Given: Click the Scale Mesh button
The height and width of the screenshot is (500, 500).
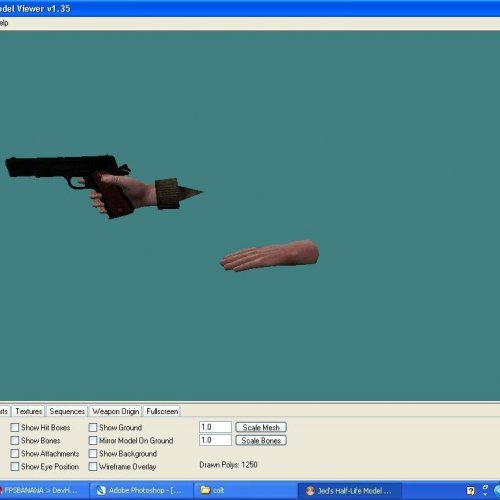Looking at the screenshot, I should (x=261, y=427).
